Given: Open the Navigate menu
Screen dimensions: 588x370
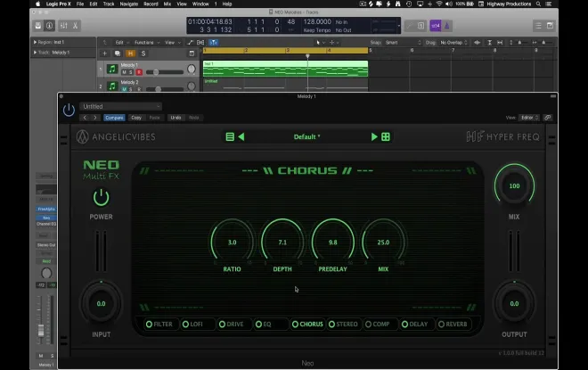Looking at the screenshot, I should (x=128, y=4).
